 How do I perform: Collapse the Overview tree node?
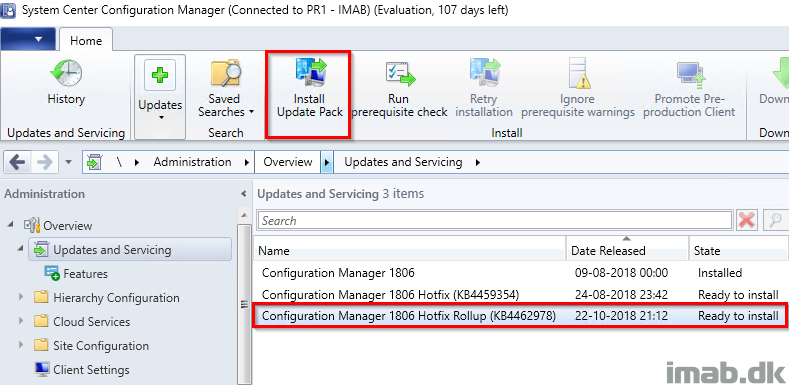pos(11,224)
